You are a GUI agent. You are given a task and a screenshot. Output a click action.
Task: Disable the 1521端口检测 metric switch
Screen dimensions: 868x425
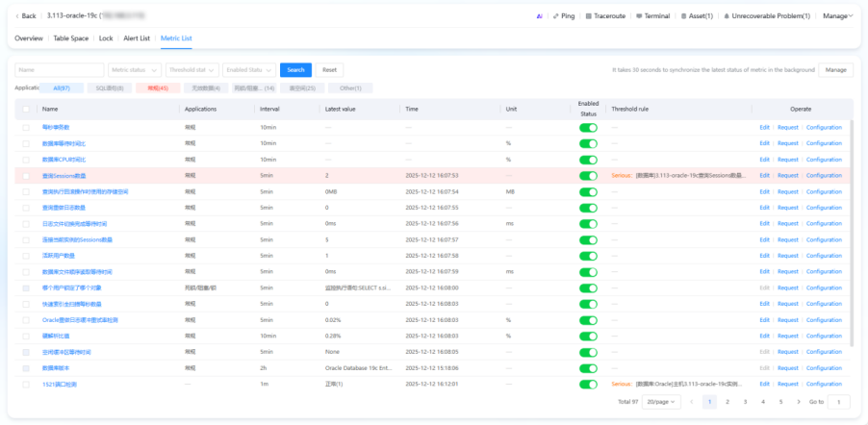pyautogui.click(x=587, y=384)
